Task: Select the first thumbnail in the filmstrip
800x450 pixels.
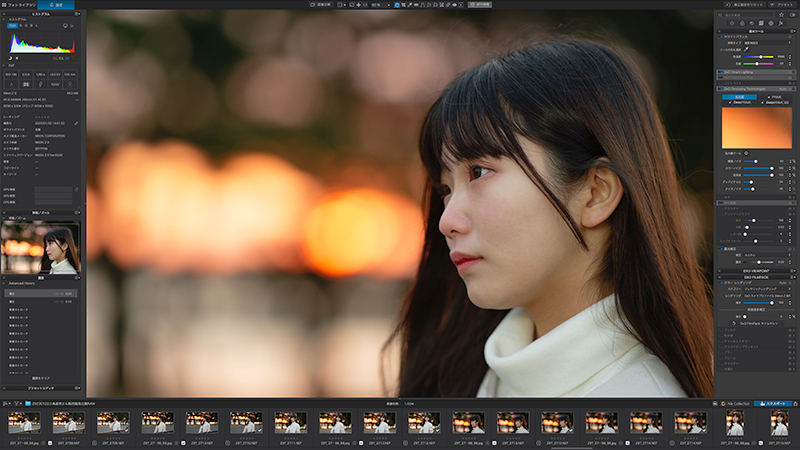Action: (25, 423)
